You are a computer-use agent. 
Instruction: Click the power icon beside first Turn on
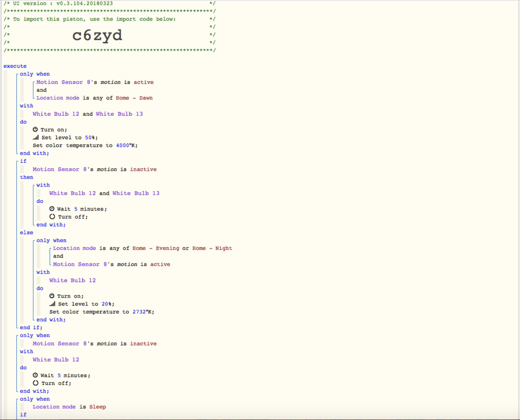tap(35, 130)
